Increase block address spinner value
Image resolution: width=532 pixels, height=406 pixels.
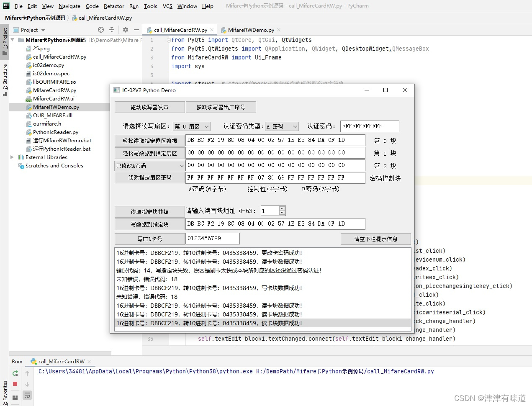(x=282, y=208)
